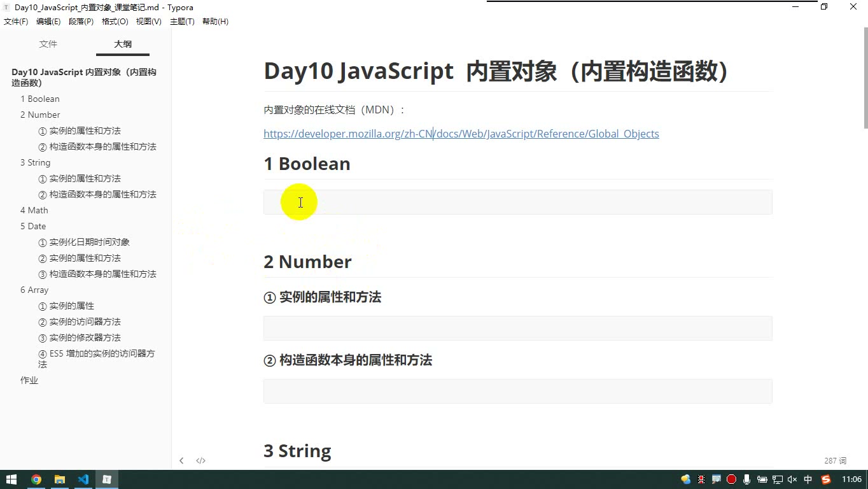Open the Windows Start menu

coord(11,479)
